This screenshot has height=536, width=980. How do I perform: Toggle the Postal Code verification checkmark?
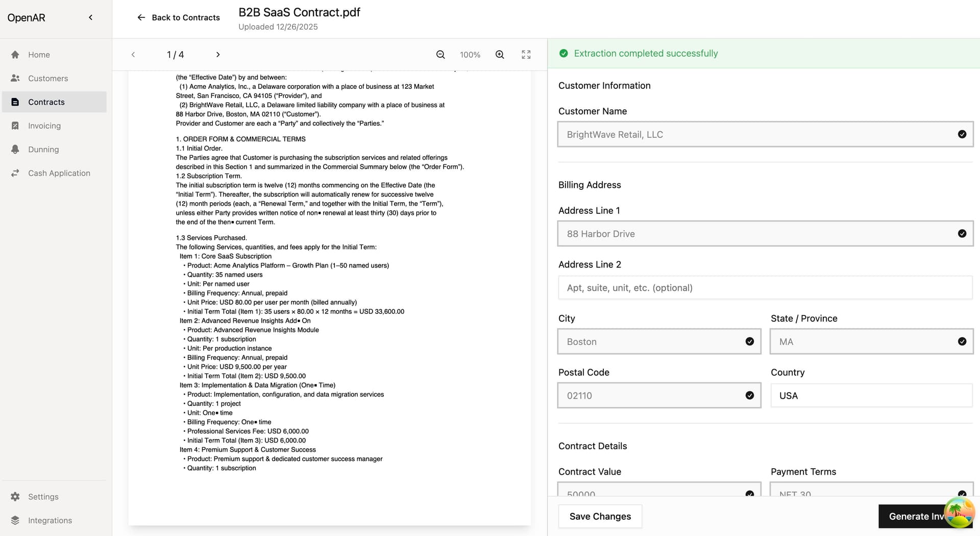coord(749,395)
